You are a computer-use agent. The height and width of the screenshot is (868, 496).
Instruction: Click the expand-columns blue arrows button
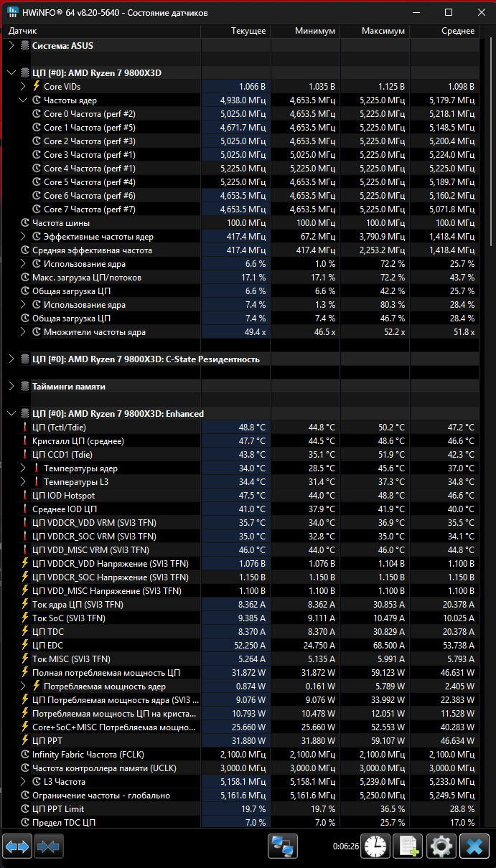(x=17, y=846)
